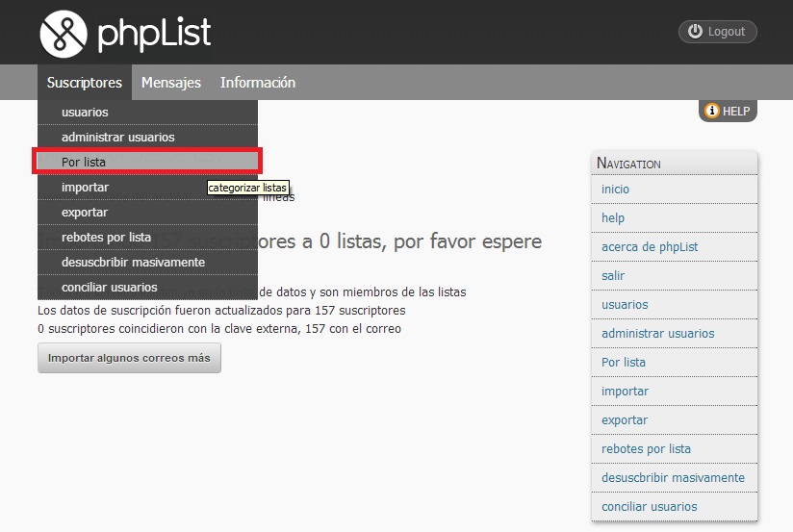Select highlighted 'Por lista' dropdown entry
793x532 pixels.
click(x=84, y=163)
